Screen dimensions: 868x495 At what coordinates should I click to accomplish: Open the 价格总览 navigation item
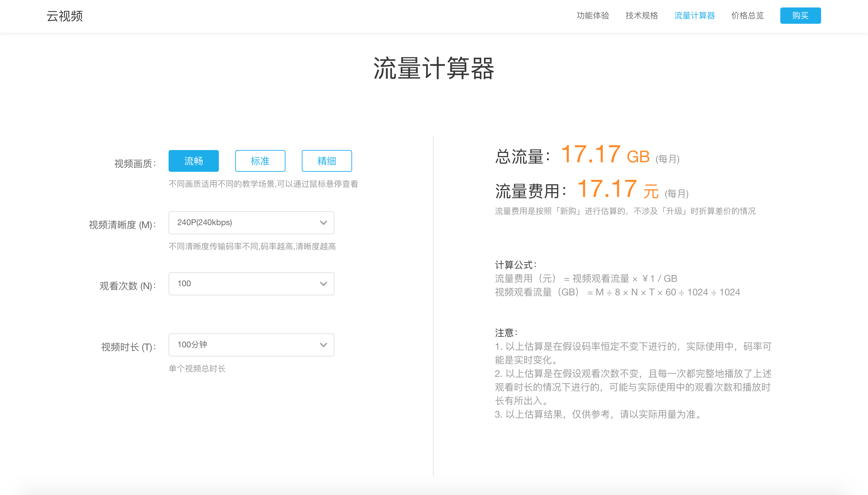(747, 16)
